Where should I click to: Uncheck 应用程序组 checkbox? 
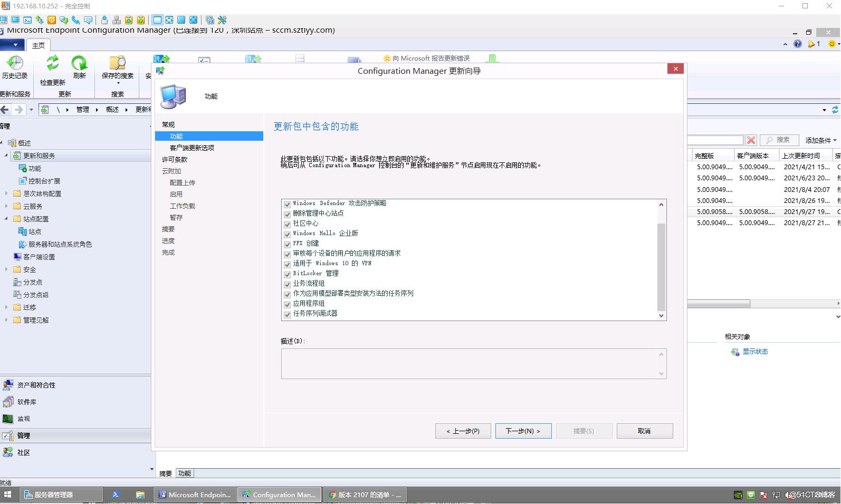point(288,304)
